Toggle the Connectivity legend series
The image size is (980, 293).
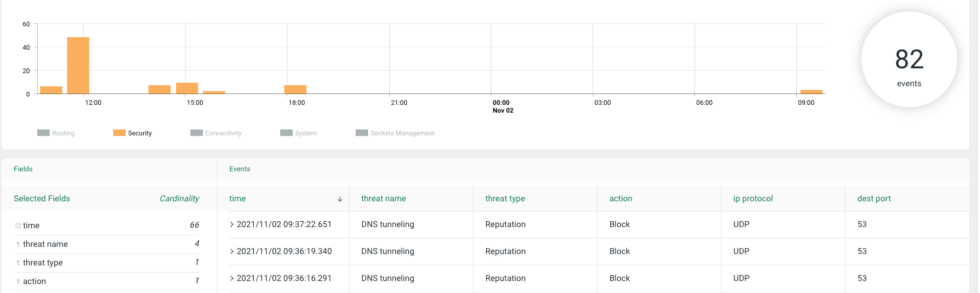[216, 133]
